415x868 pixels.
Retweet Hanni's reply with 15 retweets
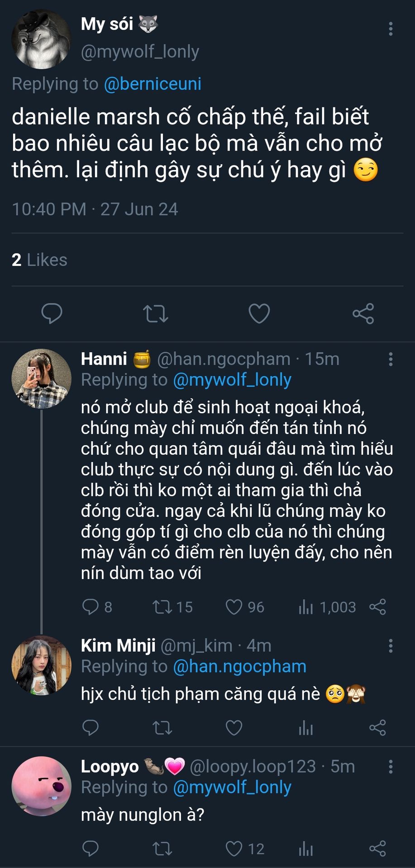coord(162,607)
